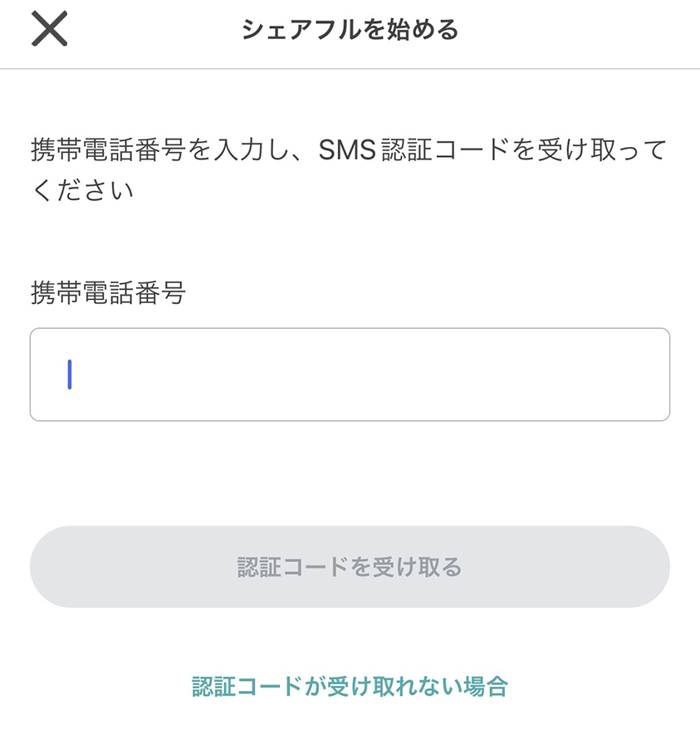The width and height of the screenshot is (700, 754).
Task: Click 場合 at the end of the teal link
Action: pyautogui.click(x=486, y=686)
